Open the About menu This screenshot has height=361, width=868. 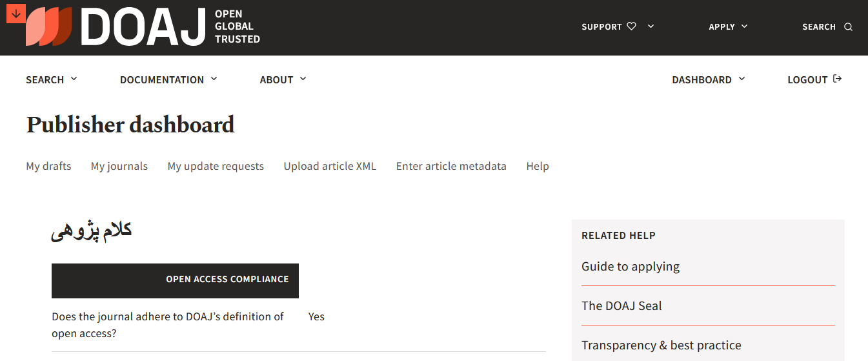[283, 79]
